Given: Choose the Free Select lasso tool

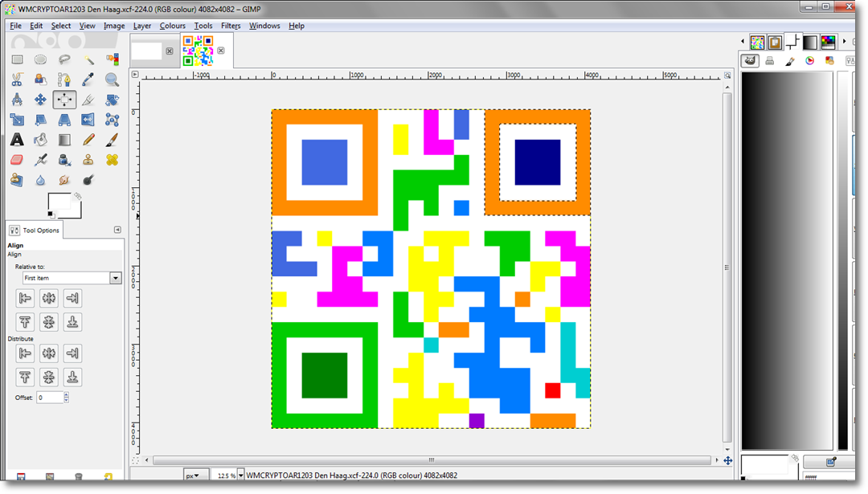Looking at the screenshot, I should 64,59.
